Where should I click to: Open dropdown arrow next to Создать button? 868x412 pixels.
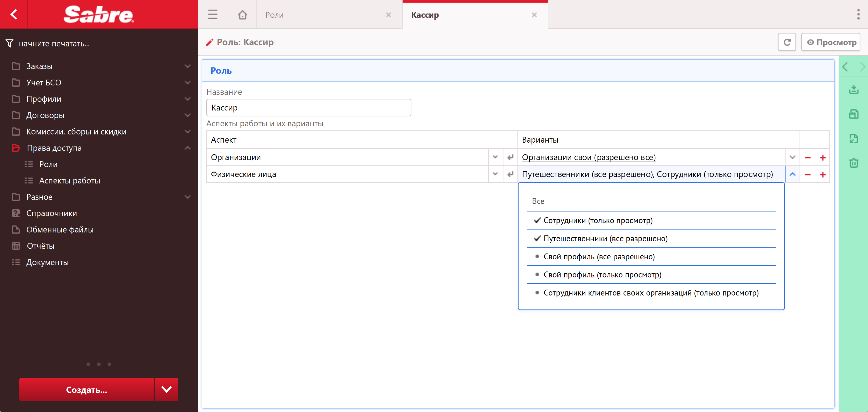click(166, 389)
